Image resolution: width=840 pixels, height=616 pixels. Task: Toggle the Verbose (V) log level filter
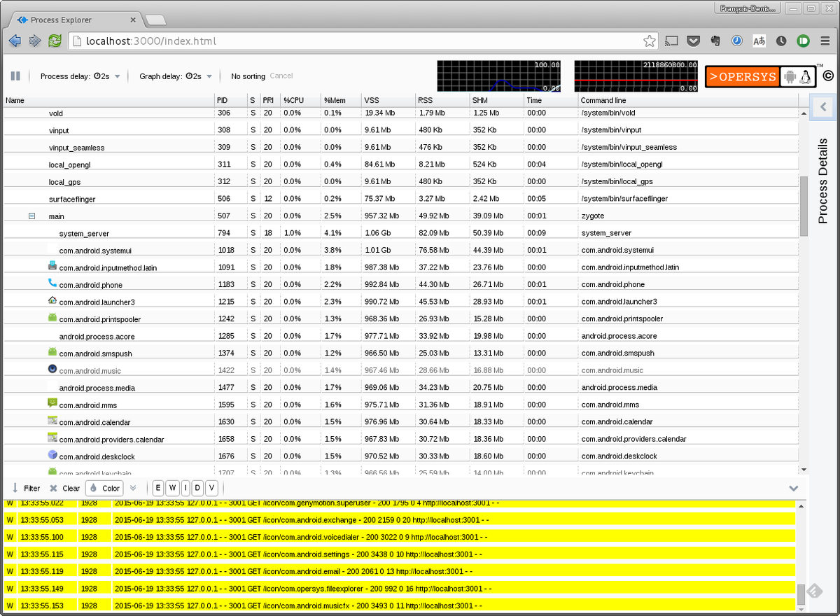point(211,488)
